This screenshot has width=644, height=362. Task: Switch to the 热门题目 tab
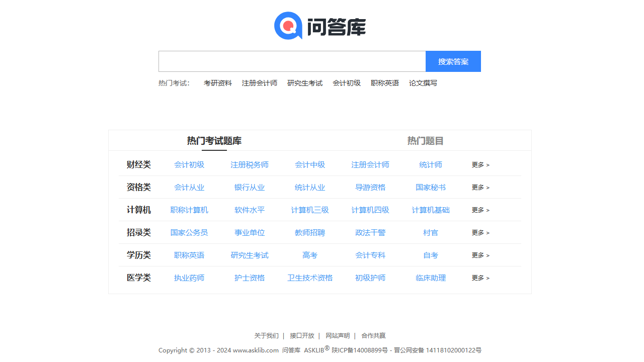425,141
